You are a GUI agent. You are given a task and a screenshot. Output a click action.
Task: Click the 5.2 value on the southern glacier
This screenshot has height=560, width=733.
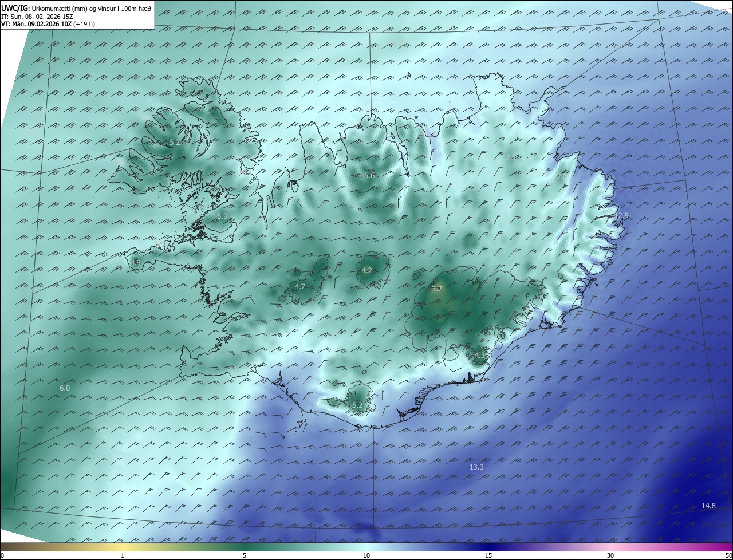coord(357,405)
